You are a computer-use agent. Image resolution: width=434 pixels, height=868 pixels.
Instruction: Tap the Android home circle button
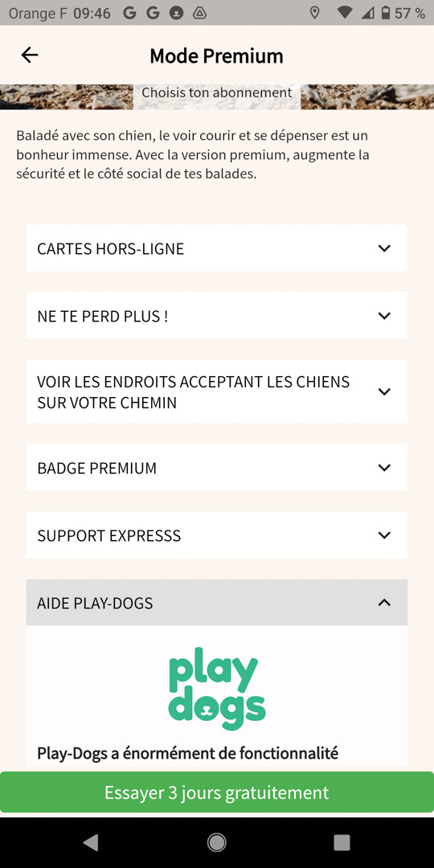click(x=216, y=842)
